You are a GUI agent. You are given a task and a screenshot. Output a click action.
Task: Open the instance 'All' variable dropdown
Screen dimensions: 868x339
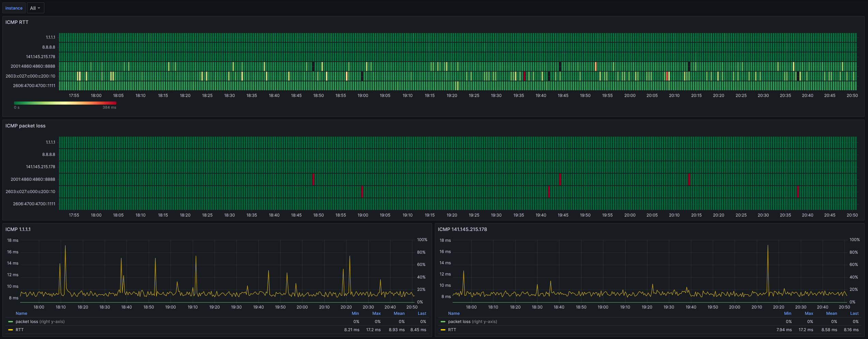[x=35, y=8]
